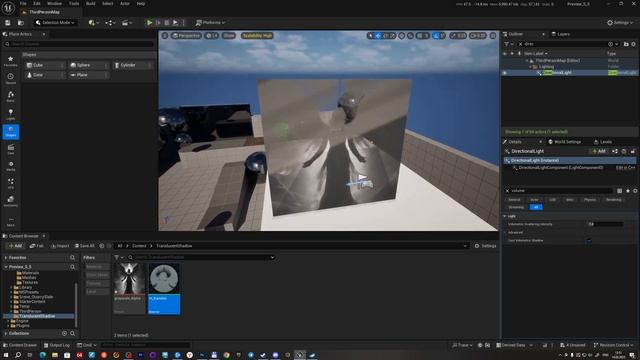
Task: Click the Scalability High warning button
Action: pos(257,36)
